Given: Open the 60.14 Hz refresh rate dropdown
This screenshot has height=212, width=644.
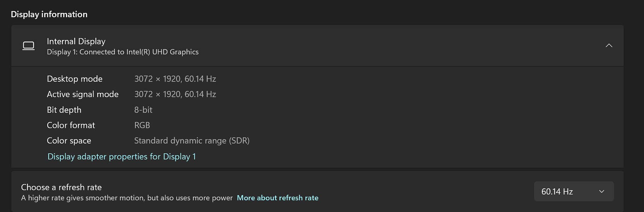Looking at the screenshot, I should coord(573,192).
